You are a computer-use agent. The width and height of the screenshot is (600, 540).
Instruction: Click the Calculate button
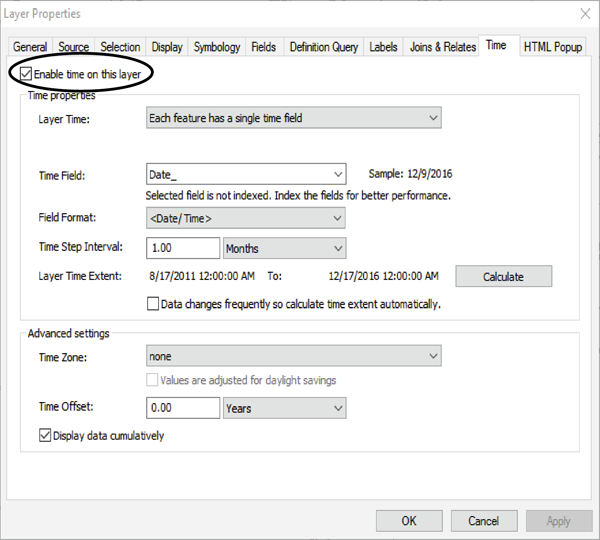(x=504, y=276)
